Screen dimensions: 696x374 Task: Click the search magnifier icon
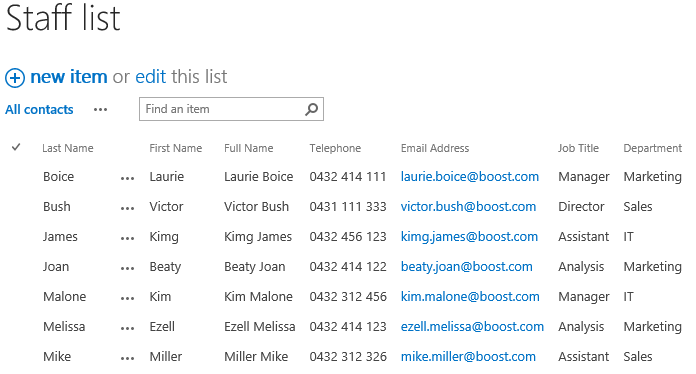point(312,109)
